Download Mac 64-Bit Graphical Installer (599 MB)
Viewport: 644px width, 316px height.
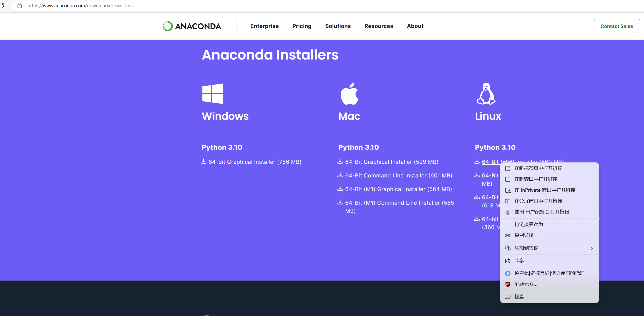click(392, 162)
